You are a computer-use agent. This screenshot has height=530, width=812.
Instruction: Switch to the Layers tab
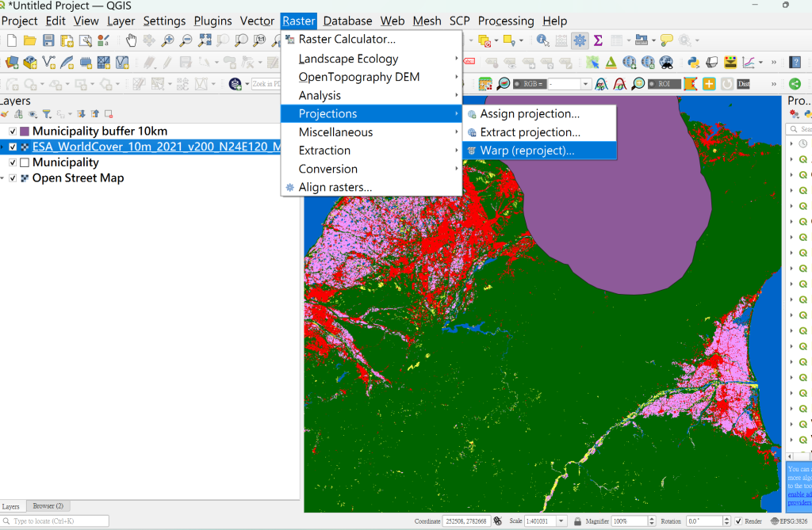(11, 506)
